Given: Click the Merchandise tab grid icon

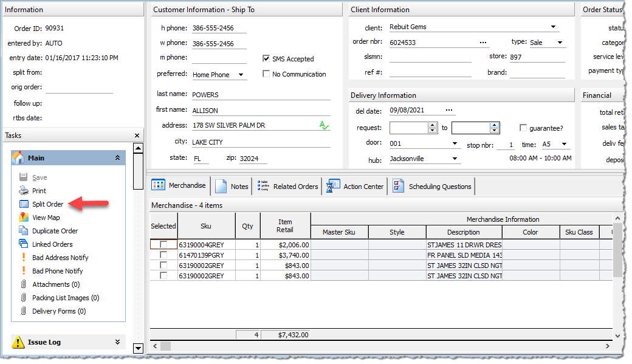Looking at the screenshot, I should click(158, 185).
